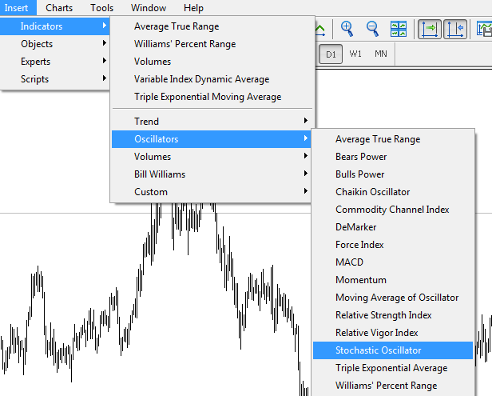This screenshot has width=504, height=397.
Task: Select Bulls Power oscillator
Action: point(393,174)
